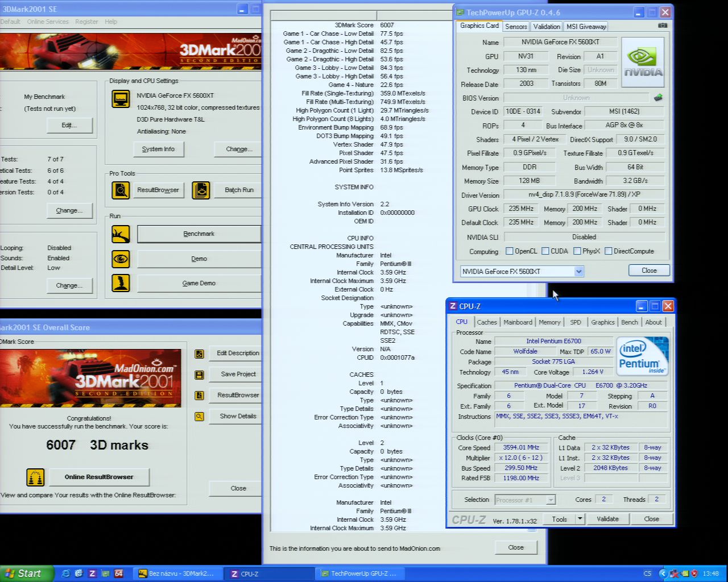728x582 pixels.
Task: Click the Online ResultBrowser button
Action: (99, 477)
